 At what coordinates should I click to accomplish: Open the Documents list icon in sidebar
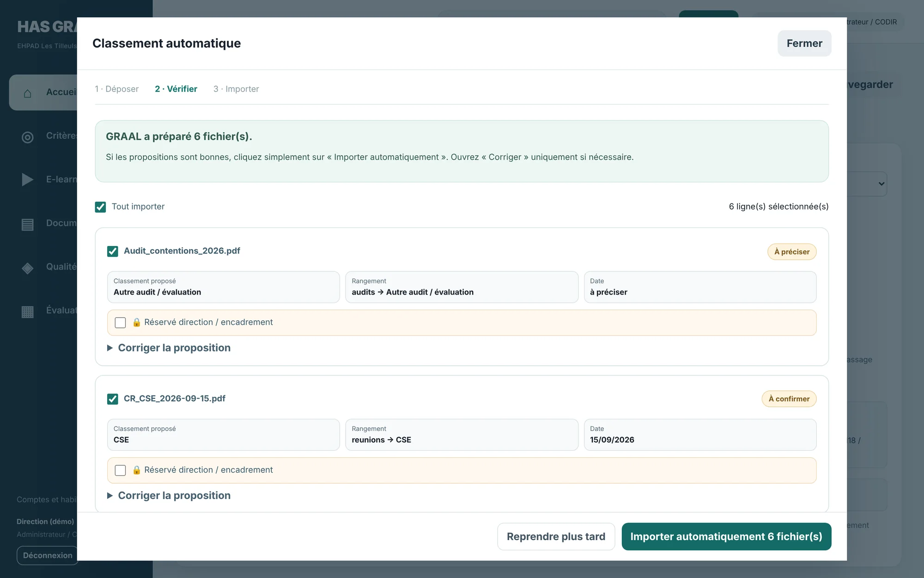28,224
